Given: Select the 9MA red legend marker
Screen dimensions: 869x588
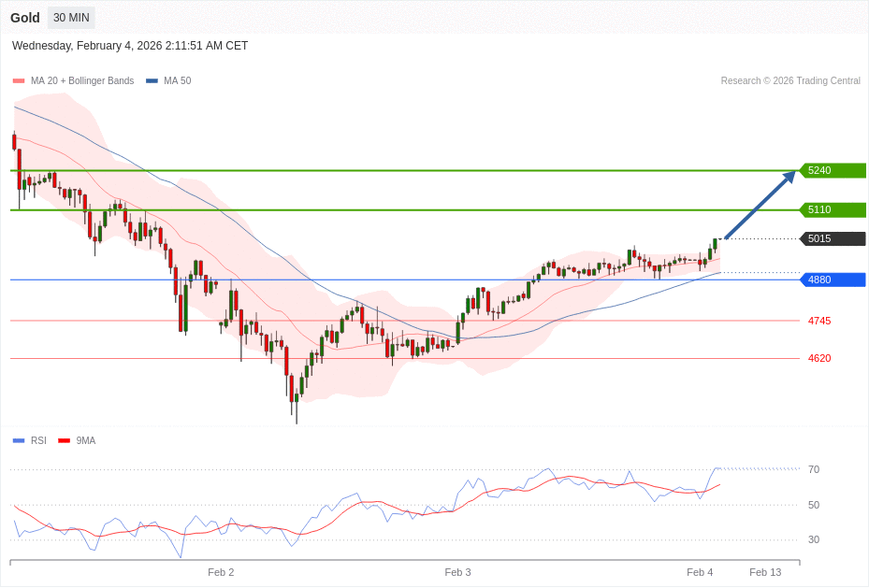Looking at the screenshot, I should (62, 440).
